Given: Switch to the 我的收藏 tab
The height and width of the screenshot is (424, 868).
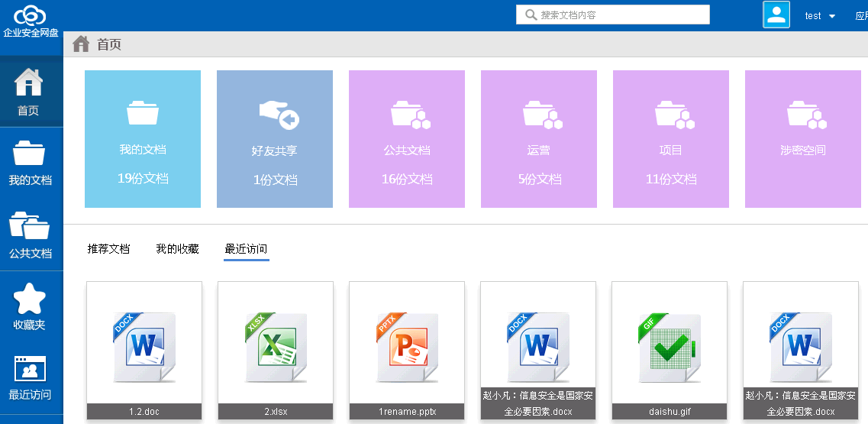Looking at the screenshot, I should [x=177, y=249].
